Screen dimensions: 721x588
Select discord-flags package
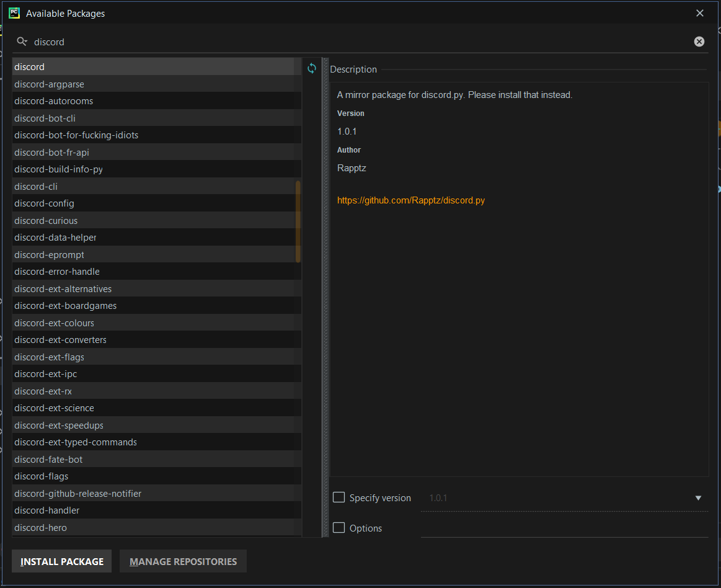[x=156, y=476]
